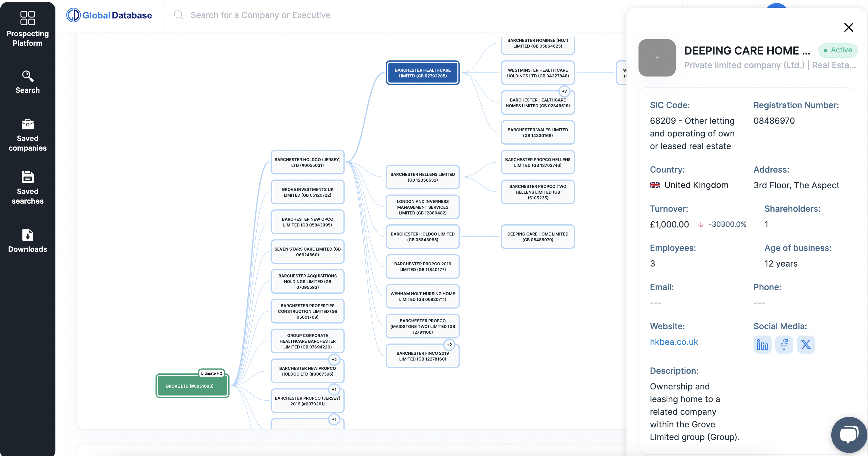The width and height of the screenshot is (868, 456).
Task: Select Barchester Properties Construction Limited node
Action: [307, 311]
